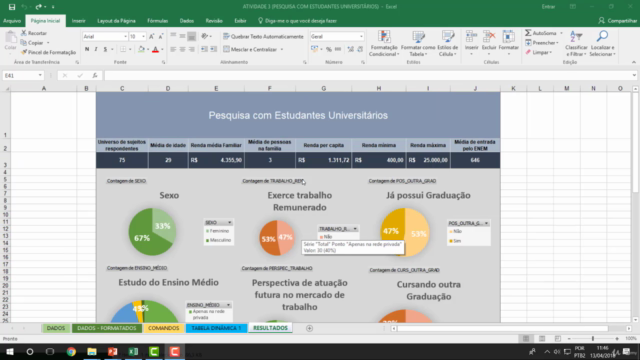Open the Windows Start menu

coord(10,352)
